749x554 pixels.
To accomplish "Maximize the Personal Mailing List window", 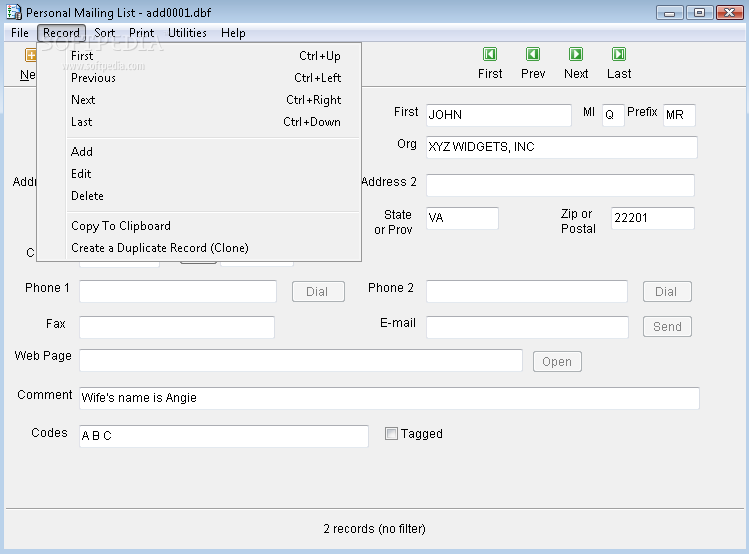I will click(699, 12).
